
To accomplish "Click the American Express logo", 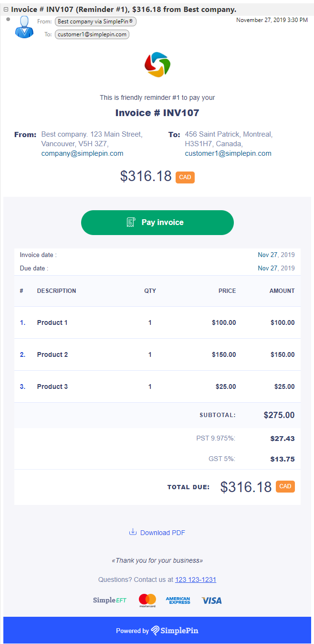I will tap(178, 601).
